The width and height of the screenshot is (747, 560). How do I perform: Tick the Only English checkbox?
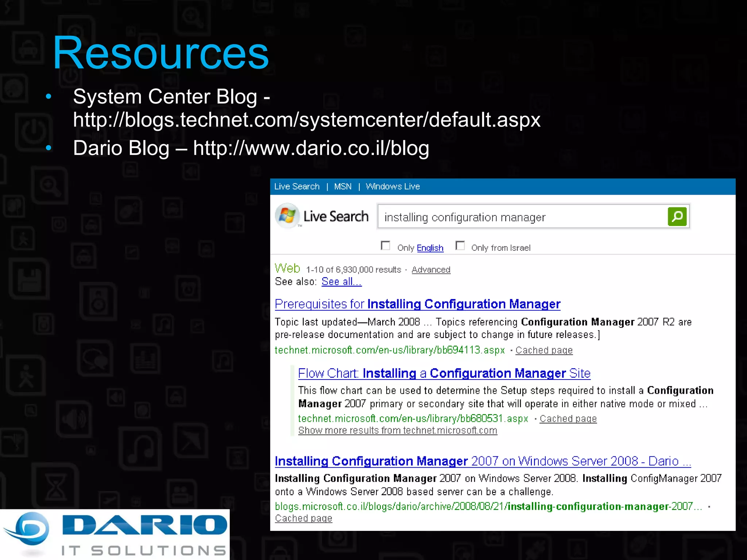[386, 245]
